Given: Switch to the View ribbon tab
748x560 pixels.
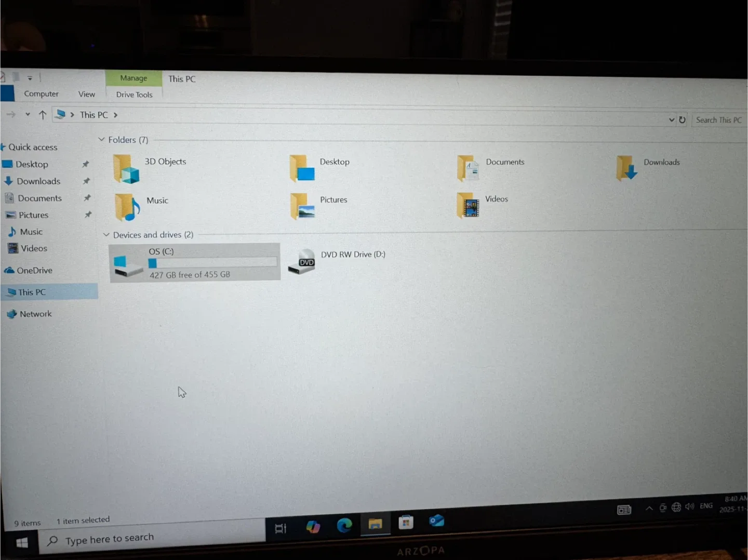Looking at the screenshot, I should click(86, 94).
